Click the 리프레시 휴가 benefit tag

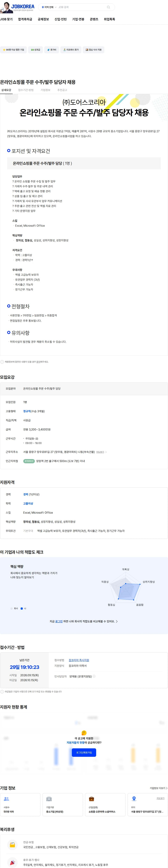point(71,50)
